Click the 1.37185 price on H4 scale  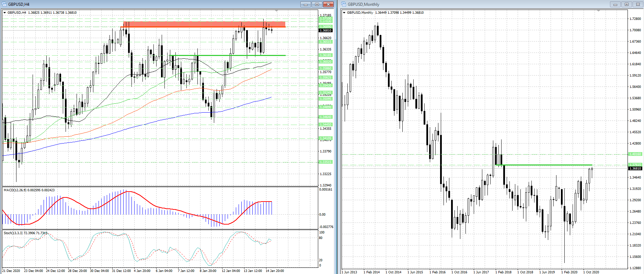click(x=326, y=15)
